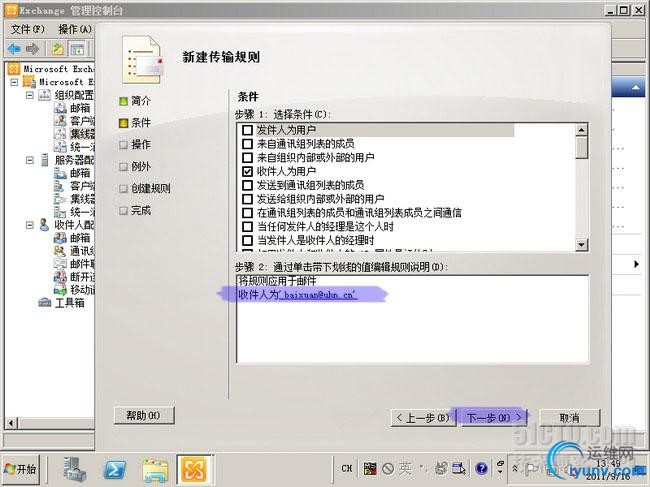Collapse the Microsoft Exchange tree node
Image resolution: width=650 pixels, height=487 pixels.
15,82
